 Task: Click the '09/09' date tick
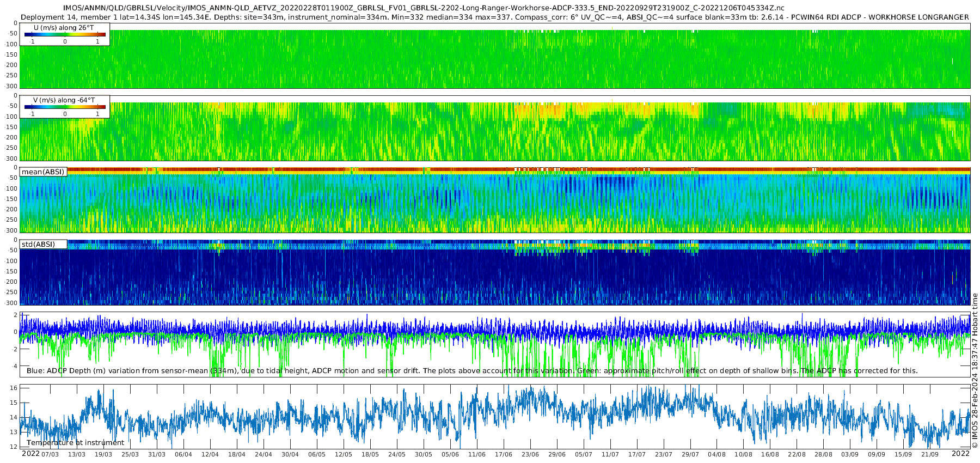click(x=877, y=455)
